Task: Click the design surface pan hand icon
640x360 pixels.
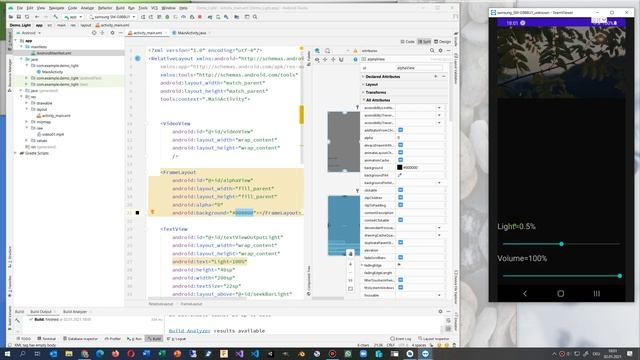Action: [x=350, y=254]
